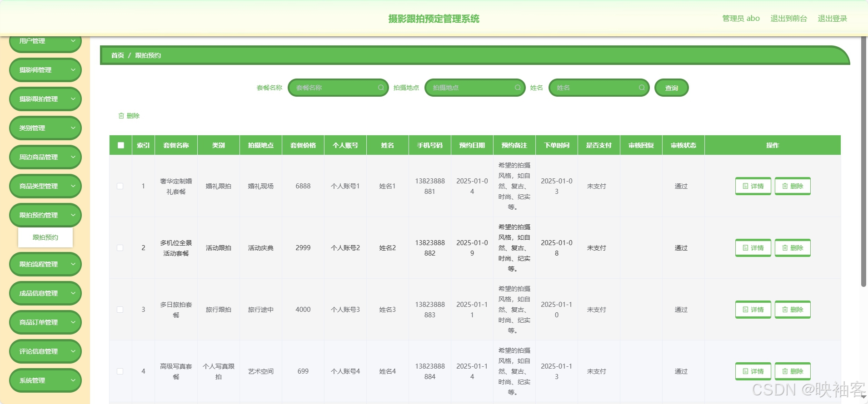The width and height of the screenshot is (868, 404).
Task: Open the 商品订单管理 sidebar menu
Action: (45, 322)
